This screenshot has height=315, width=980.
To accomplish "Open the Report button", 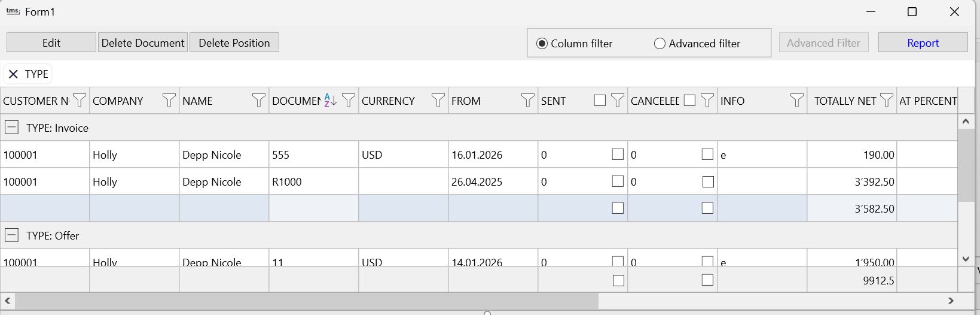I will click(923, 43).
